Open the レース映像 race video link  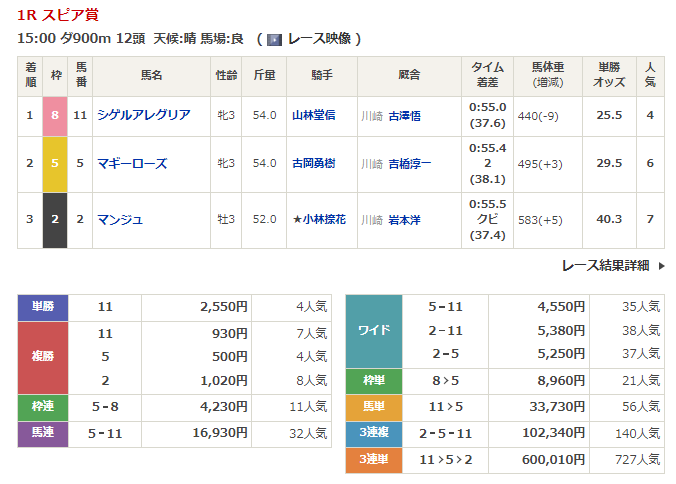point(320,39)
